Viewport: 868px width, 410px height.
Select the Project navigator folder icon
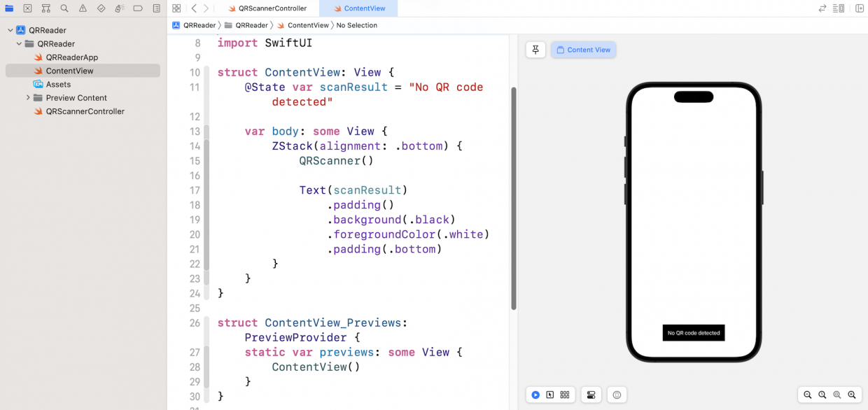click(x=10, y=8)
